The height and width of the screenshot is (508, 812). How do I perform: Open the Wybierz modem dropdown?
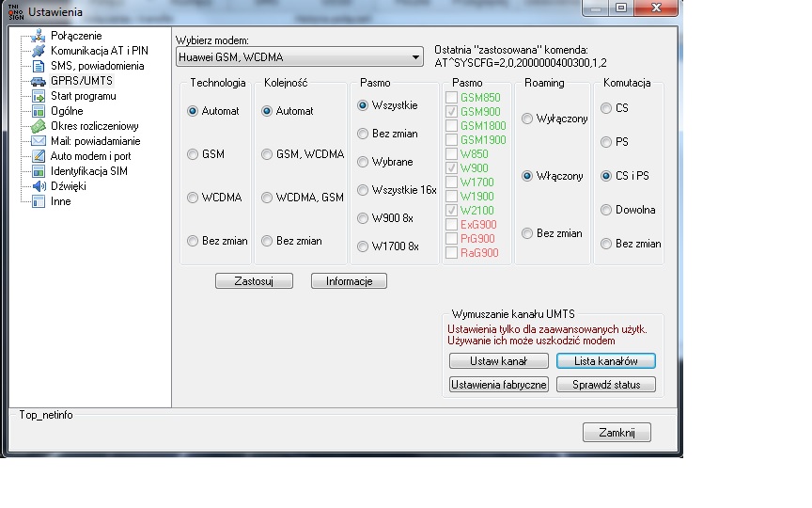[299, 58]
